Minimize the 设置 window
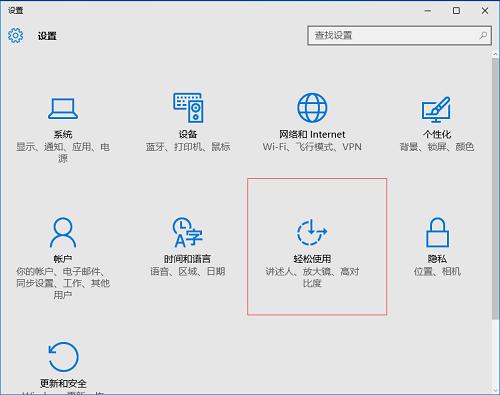The height and width of the screenshot is (395, 500). [428, 11]
